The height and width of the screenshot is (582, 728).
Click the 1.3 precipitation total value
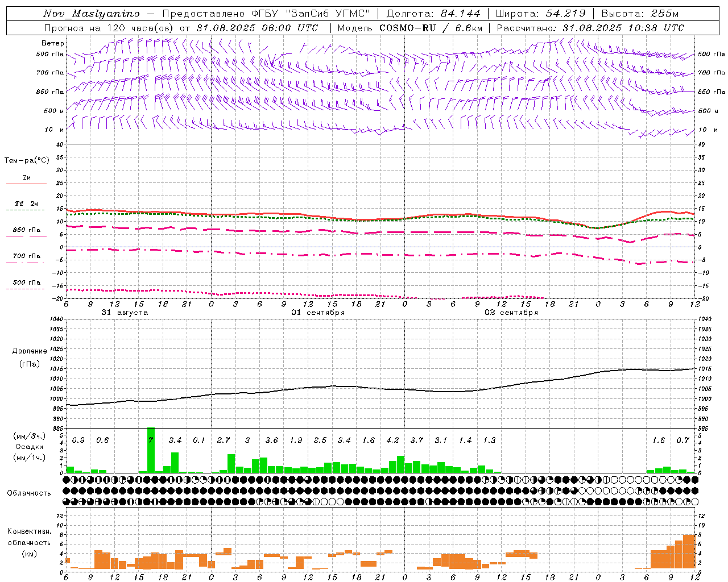[x=489, y=440]
